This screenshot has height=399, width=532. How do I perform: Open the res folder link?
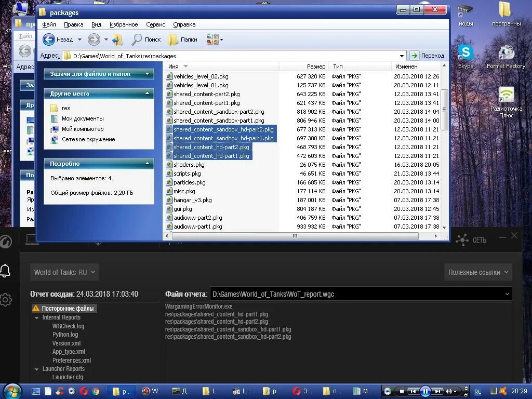(x=60, y=108)
